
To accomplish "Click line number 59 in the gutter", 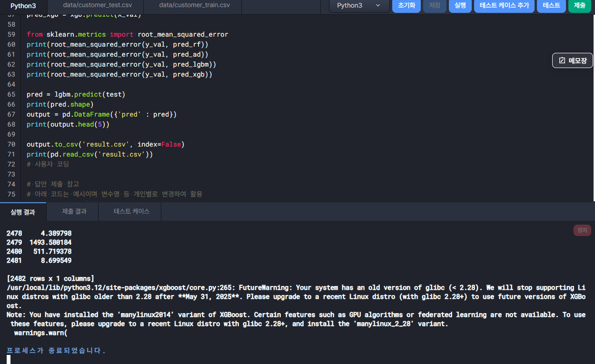I will [11, 34].
